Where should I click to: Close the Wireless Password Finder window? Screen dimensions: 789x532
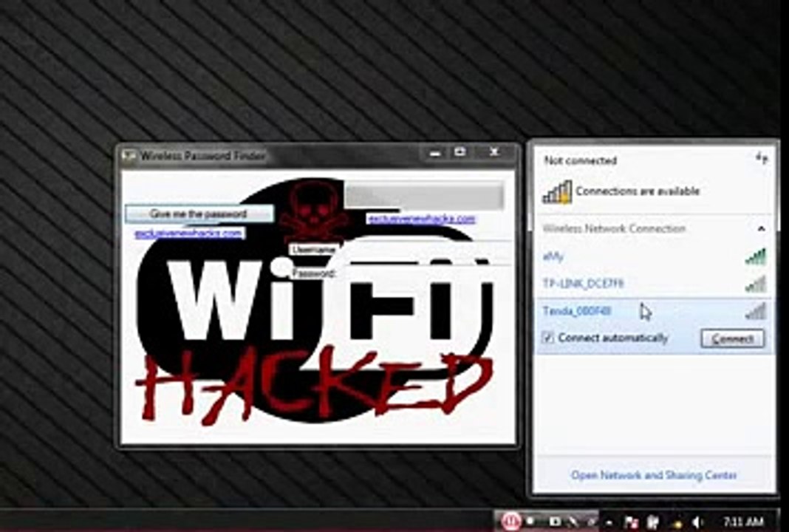(494, 152)
